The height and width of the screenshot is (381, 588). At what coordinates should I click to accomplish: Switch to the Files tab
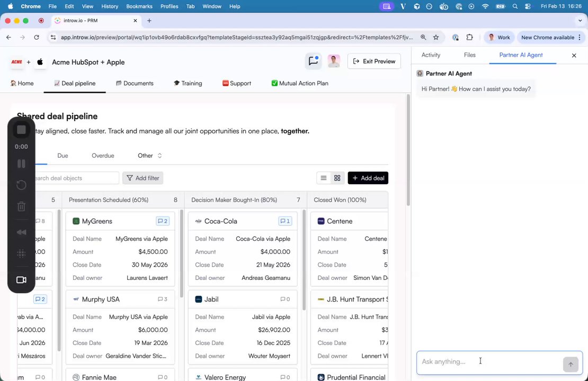469,55
